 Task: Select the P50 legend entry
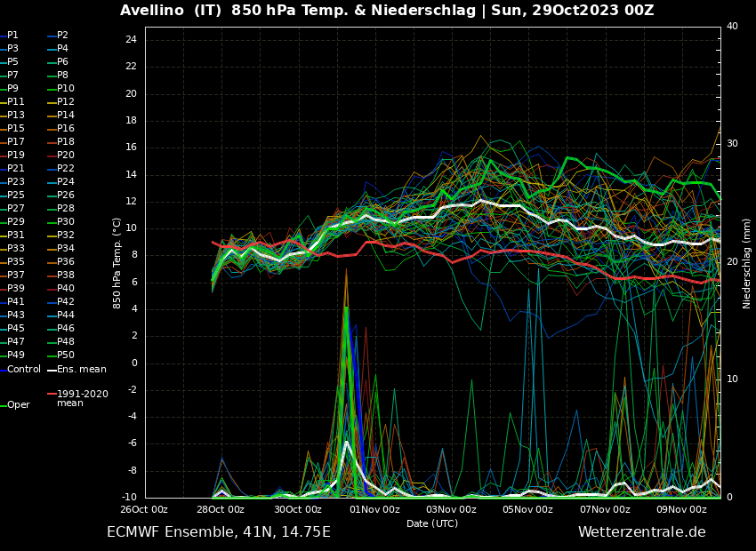tap(65, 355)
